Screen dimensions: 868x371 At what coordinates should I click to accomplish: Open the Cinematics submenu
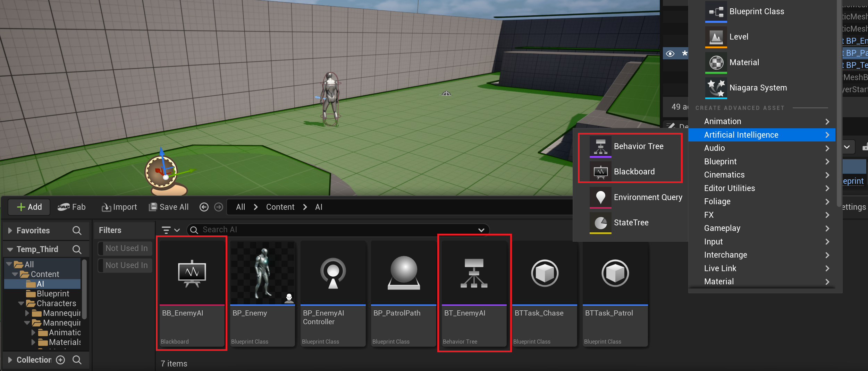[762, 175]
